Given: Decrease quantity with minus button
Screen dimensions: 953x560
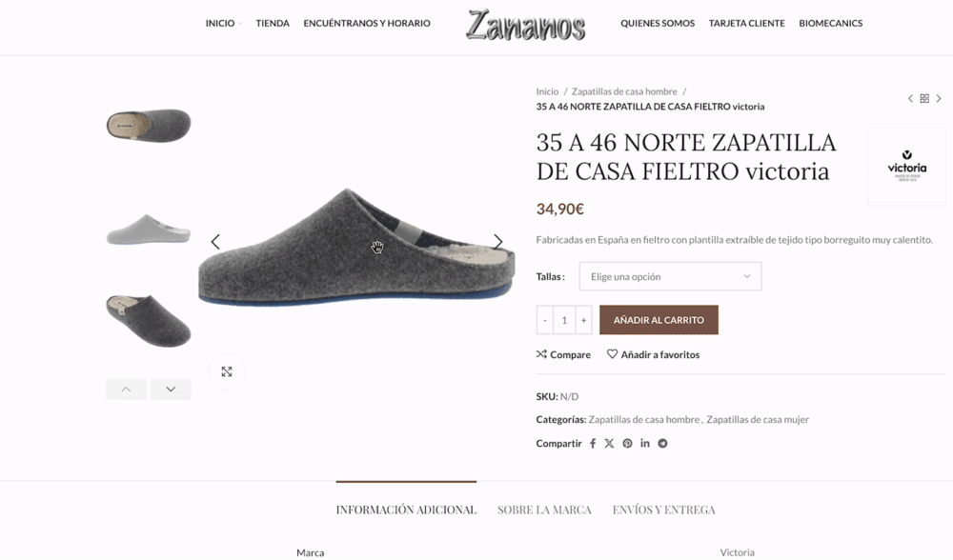Looking at the screenshot, I should coord(545,320).
